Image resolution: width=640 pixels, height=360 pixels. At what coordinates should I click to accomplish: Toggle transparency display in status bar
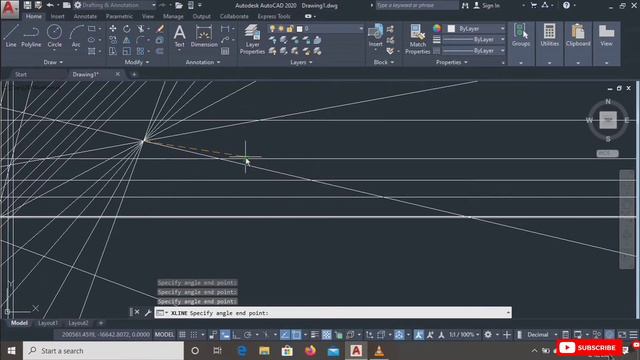[x=327, y=335]
